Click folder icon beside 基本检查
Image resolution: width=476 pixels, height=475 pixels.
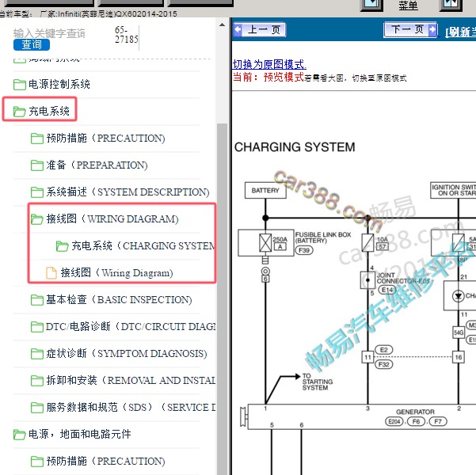tap(37, 300)
